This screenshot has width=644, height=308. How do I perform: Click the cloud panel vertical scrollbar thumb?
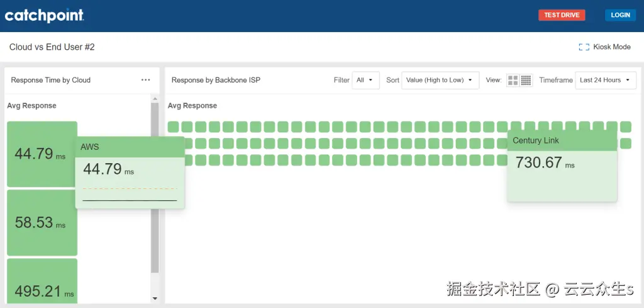point(155,188)
